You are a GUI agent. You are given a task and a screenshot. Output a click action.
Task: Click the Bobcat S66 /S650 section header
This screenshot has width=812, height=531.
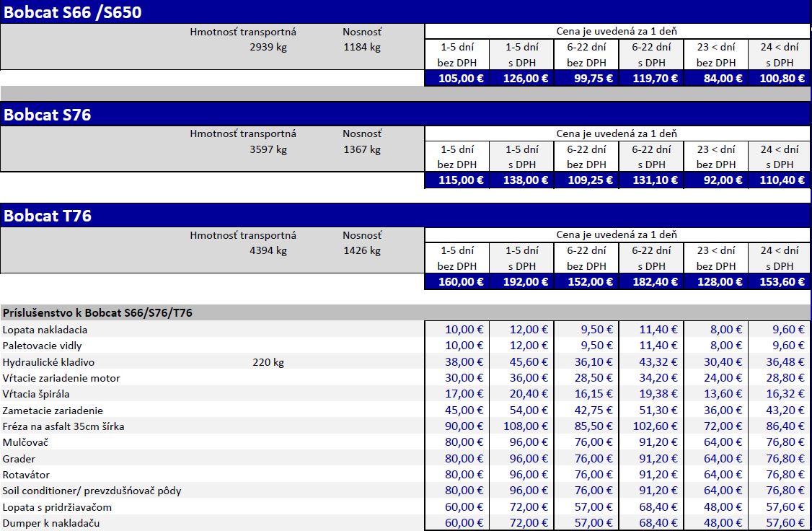pyautogui.click(x=74, y=12)
